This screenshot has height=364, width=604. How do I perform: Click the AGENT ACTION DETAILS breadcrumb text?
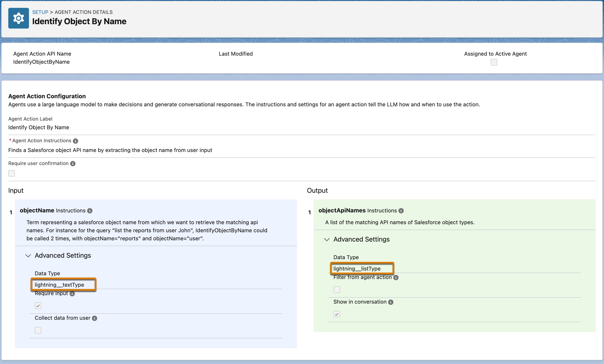click(84, 12)
